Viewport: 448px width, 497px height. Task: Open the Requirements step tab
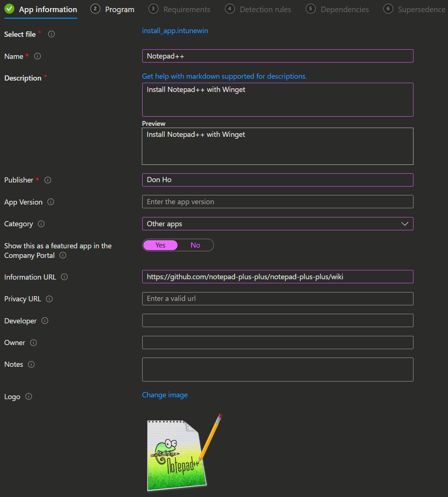(x=180, y=10)
